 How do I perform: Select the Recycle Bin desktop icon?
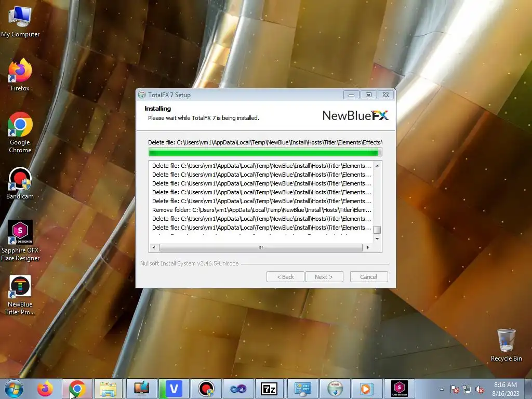click(x=506, y=345)
